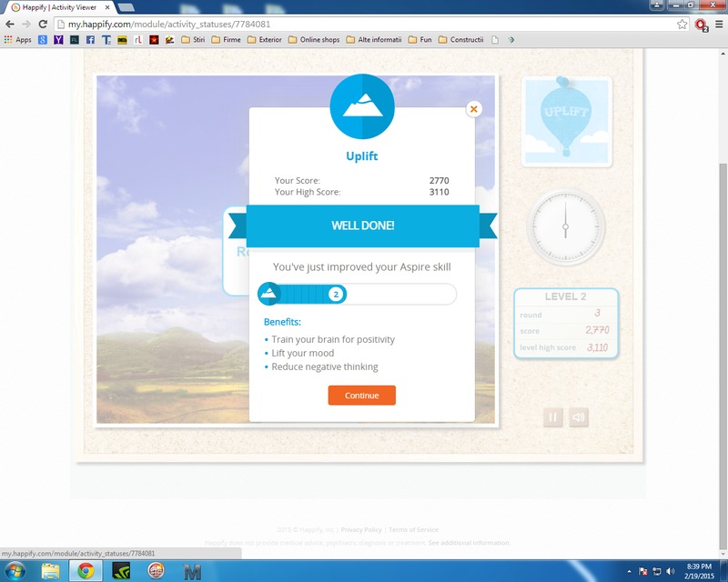Click the game timer clock
The image size is (728, 582).
[x=565, y=227]
